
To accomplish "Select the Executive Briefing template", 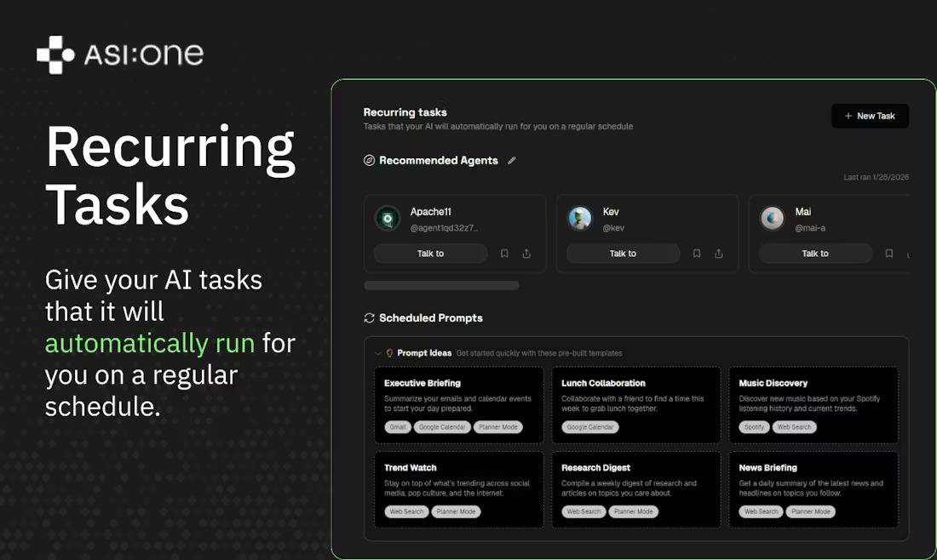I will pos(459,405).
